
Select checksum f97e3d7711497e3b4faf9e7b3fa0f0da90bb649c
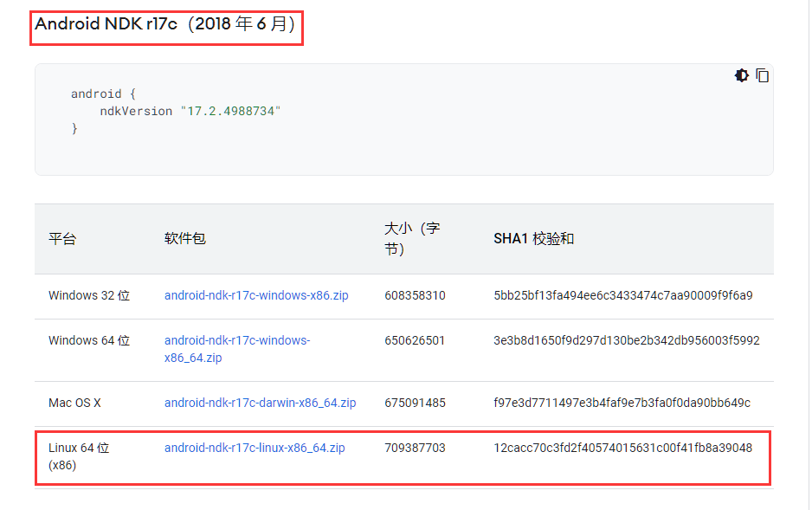coord(622,403)
